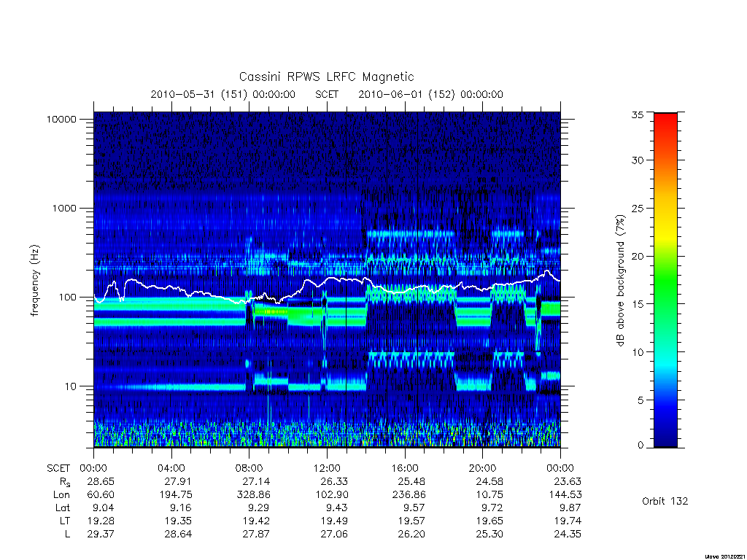This screenshot has width=747, height=560.
Task: Click the SCET 08:00 time label
Action: pos(249,468)
